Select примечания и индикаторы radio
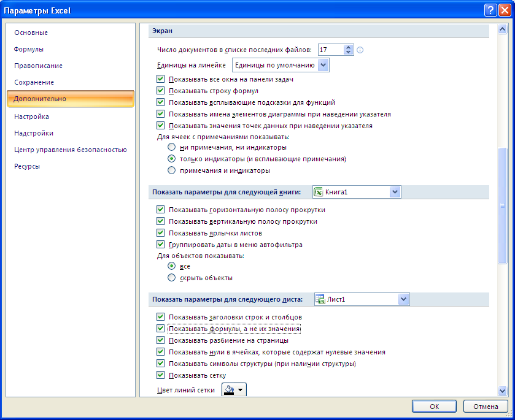The width and height of the screenshot is (515, 420). (x=171, y=170)
